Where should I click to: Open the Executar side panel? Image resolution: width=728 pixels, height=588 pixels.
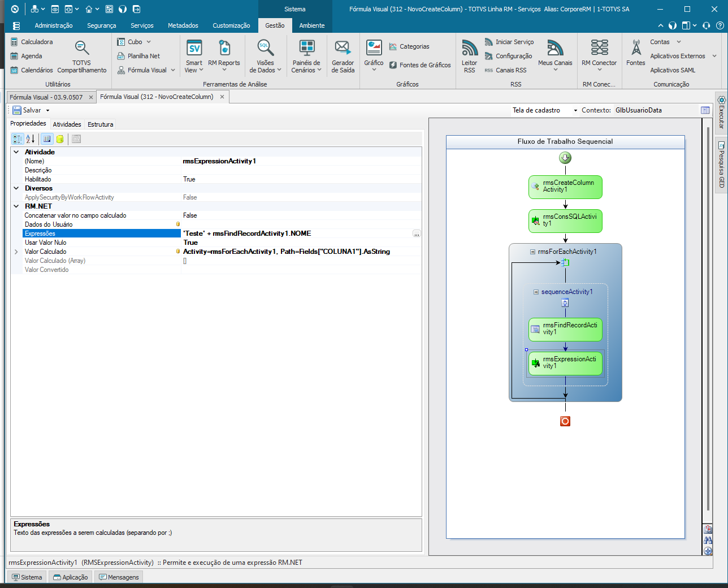[x=721, y=113]
